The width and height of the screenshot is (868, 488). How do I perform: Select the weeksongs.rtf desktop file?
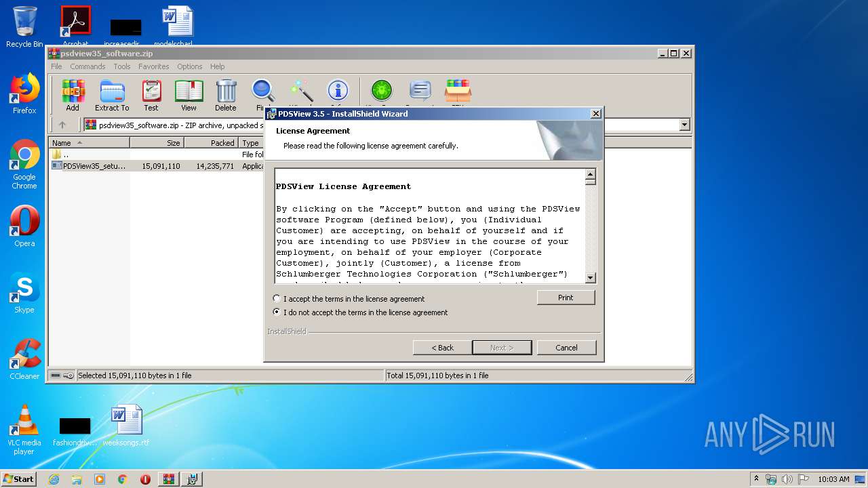pyautogui.click(x=126, y=426)
